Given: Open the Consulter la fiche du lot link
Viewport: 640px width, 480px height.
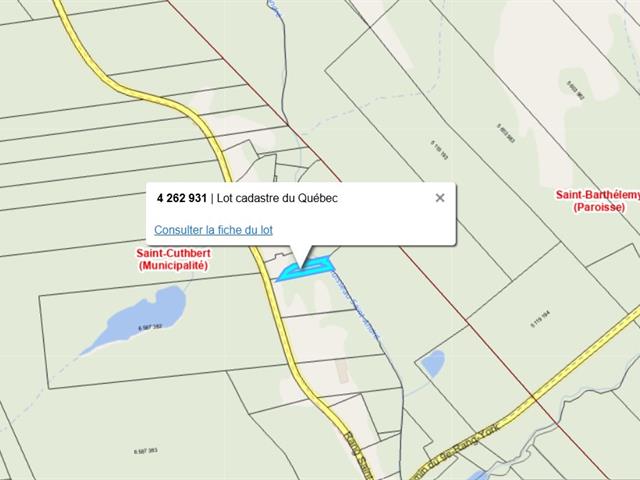Looking at the screenshot, I should (213, 230).
